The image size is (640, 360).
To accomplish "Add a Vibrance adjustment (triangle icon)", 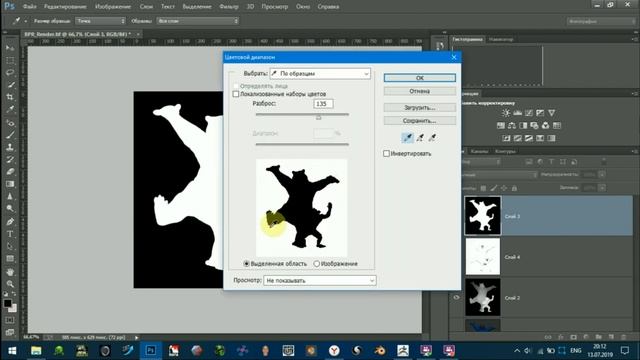I will [x=552, y=113].
